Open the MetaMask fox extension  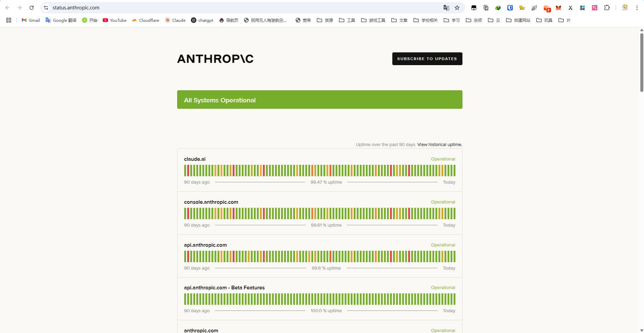[x=558, y=8]
